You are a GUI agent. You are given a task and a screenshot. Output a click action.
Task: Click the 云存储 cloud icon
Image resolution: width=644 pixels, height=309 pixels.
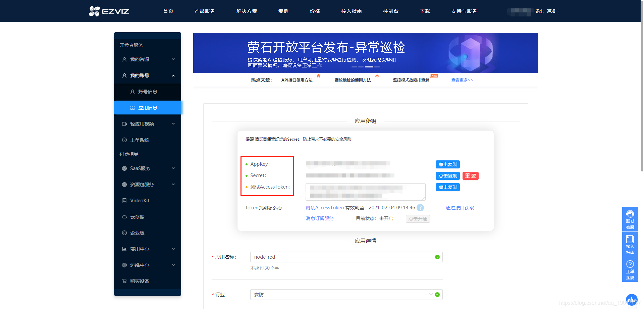pyautogui.click(x=124, y=217)
